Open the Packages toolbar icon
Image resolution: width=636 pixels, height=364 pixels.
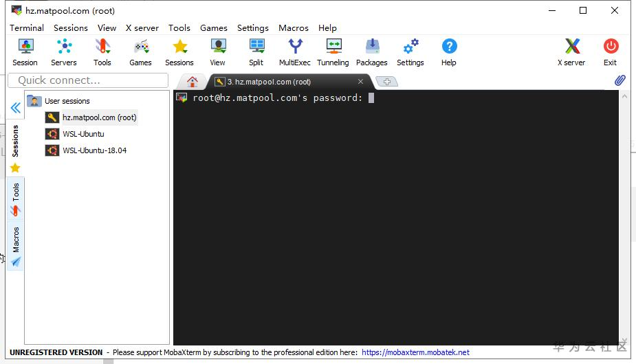(x=372, y=53)
